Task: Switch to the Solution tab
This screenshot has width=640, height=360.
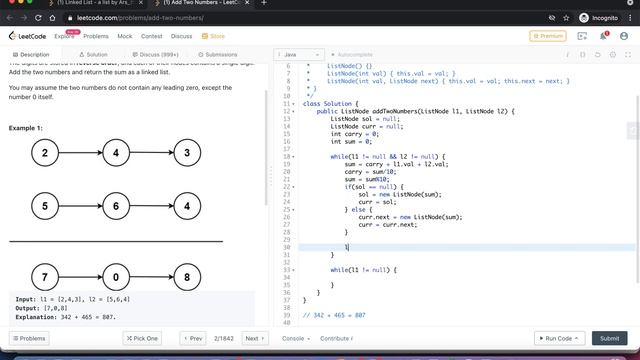Action: click(93, 55)
